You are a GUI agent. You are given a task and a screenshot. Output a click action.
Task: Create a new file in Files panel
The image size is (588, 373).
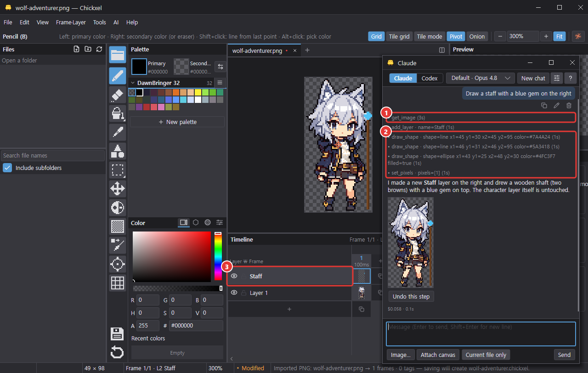coord(77,49)
